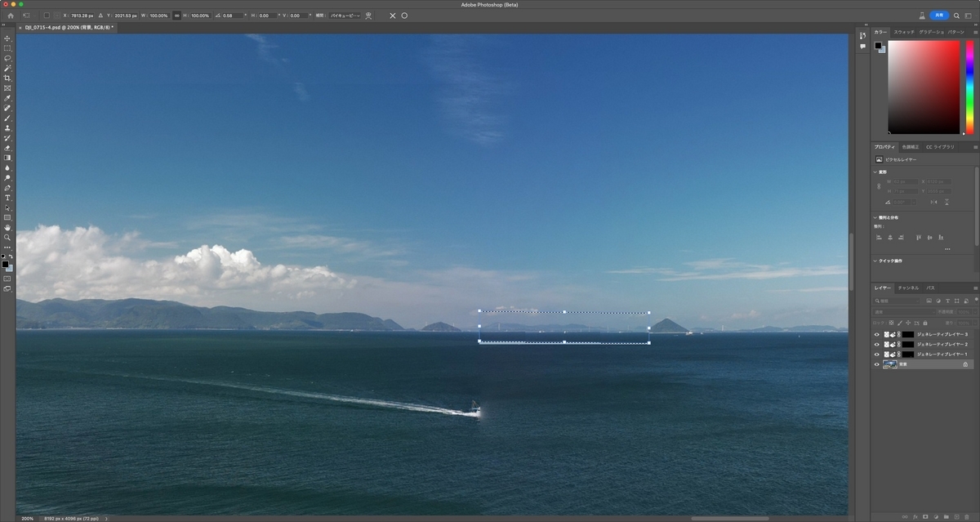Switch to warp mode icon in options bar

click(x=369, y=16)
